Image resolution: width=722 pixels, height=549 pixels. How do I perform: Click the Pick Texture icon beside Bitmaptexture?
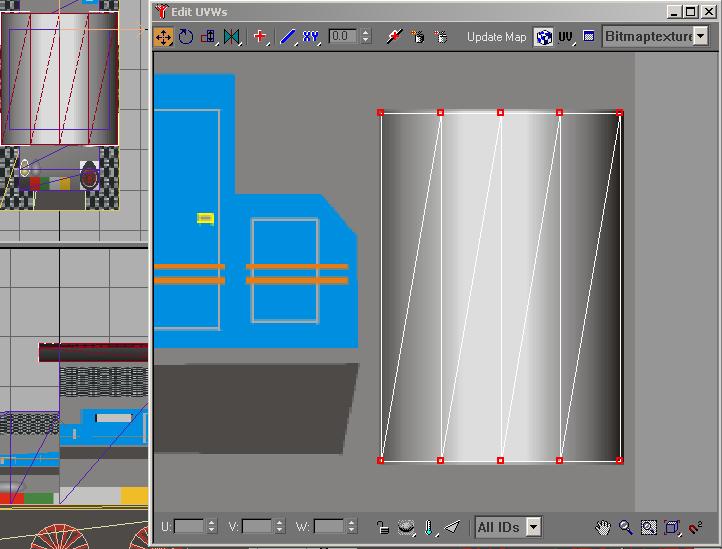pyautogui.click(x=588, y=36)
